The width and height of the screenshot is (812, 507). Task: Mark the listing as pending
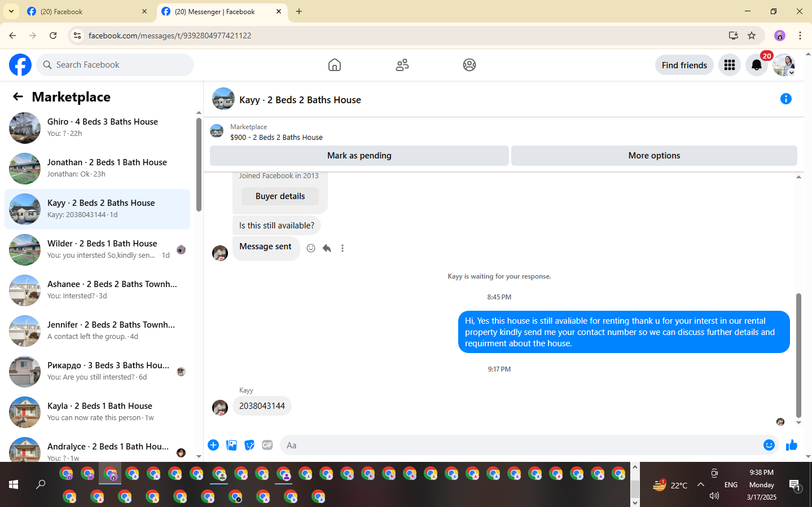click(x=359, y=156)
